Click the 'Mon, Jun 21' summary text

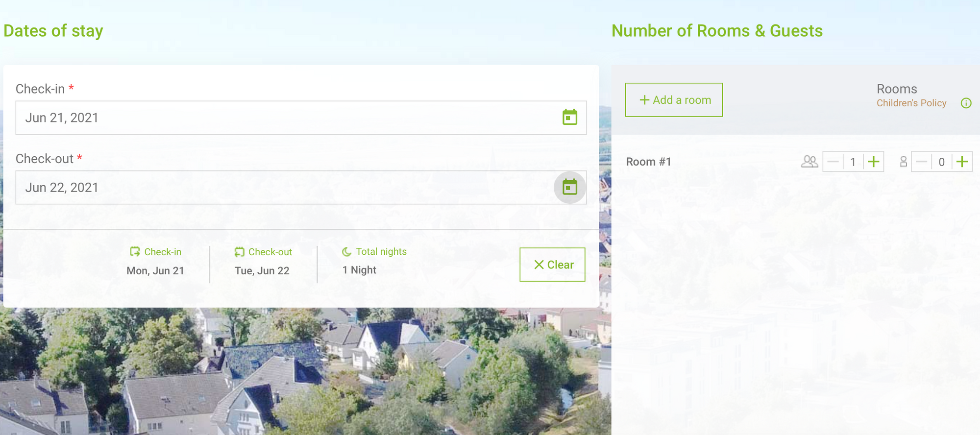click(155, 270)
